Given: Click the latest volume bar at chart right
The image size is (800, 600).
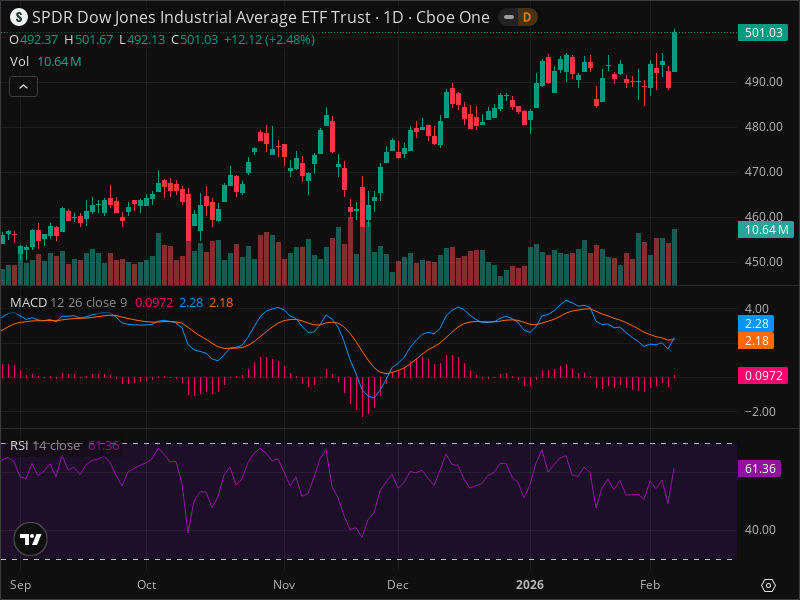Looking at the screenshot, I should [x=674, y=257].
